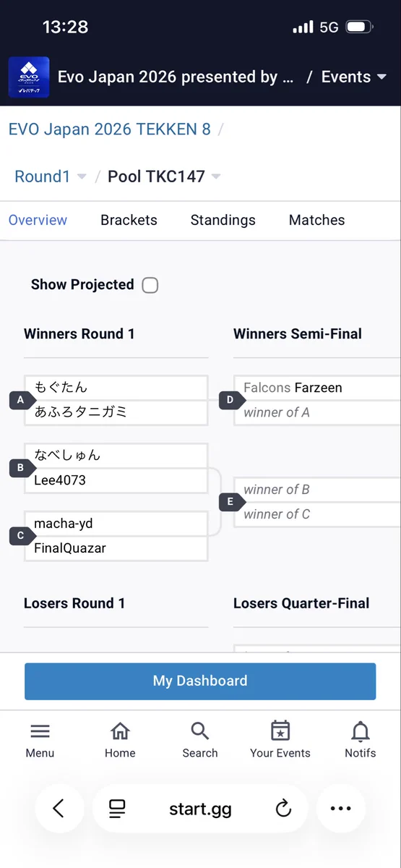401x868 pixels.
Task: Open Search magnifier icon
Action: [200, 731]
